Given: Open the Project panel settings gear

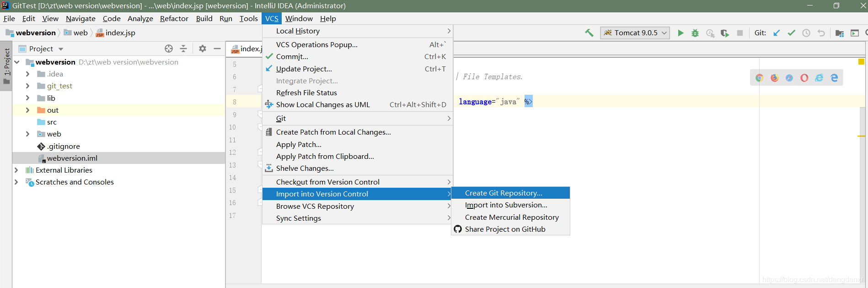Looking at the screenshot, I should pyautogui.click(x=203, y=49).
